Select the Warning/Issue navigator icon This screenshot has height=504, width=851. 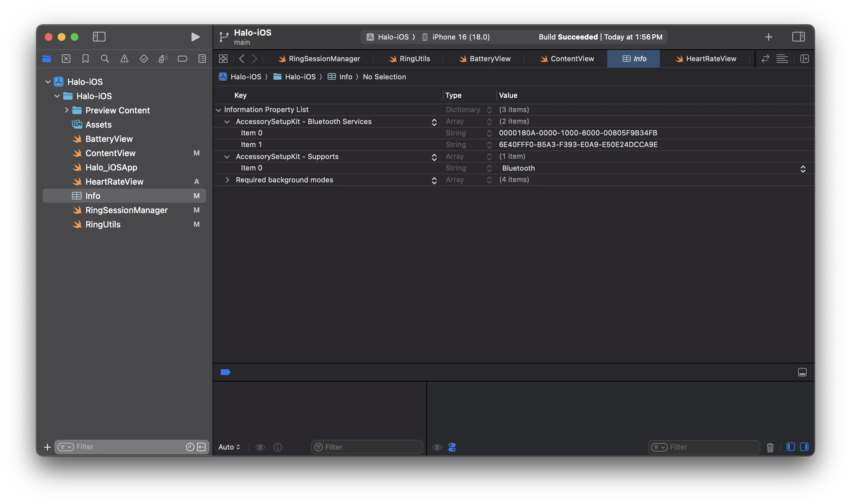point(124,58)
